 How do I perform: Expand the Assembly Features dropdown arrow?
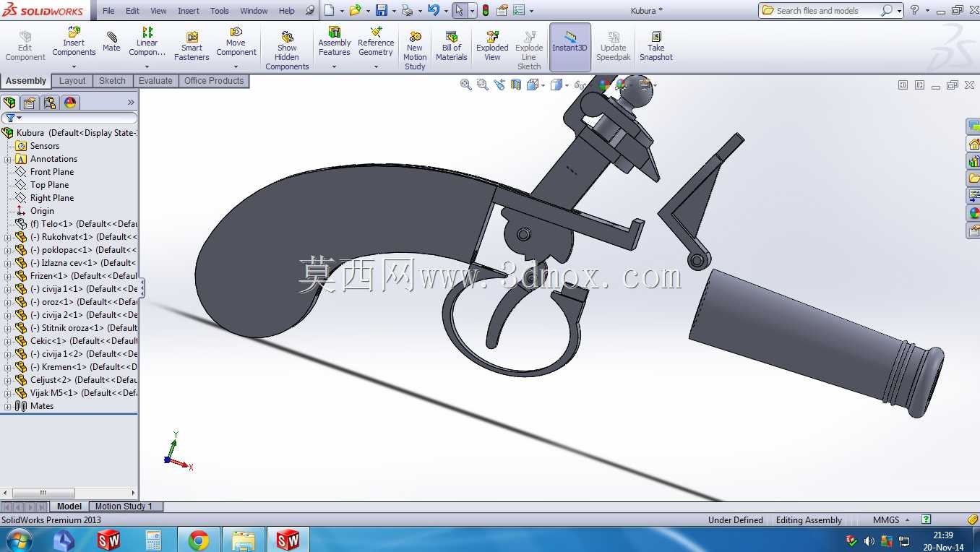tap(335, 66)
